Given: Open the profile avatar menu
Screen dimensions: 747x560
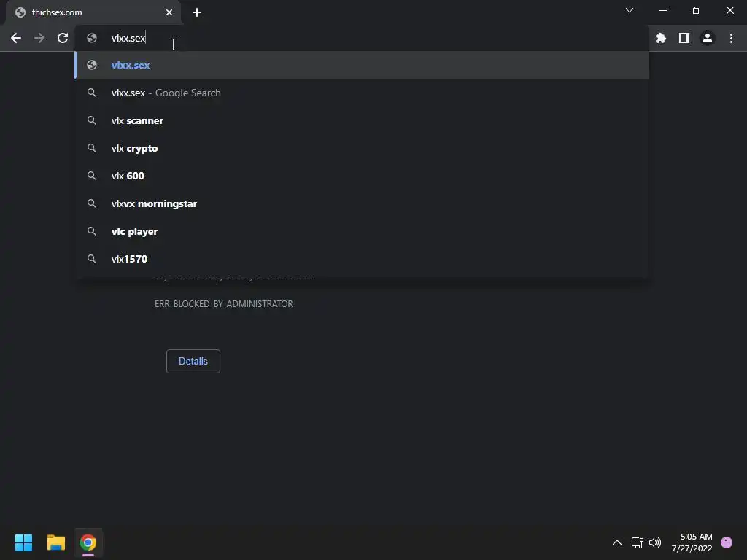Looking at the screenshot, I should click(x=708, y=38).
